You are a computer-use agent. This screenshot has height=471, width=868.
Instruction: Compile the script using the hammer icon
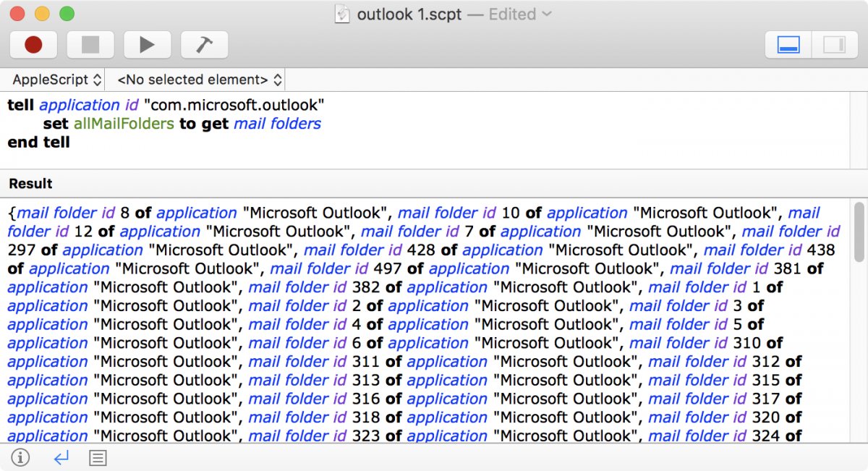coord(204,44)
